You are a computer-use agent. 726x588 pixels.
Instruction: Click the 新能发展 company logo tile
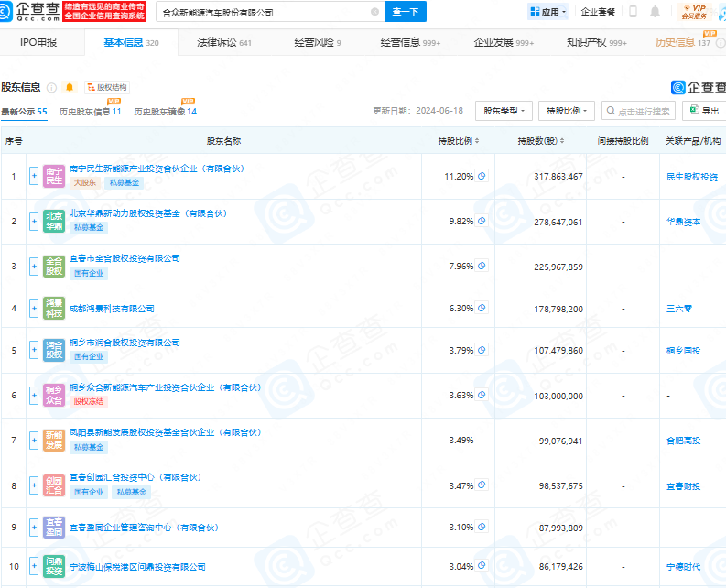tap(54, 441)
